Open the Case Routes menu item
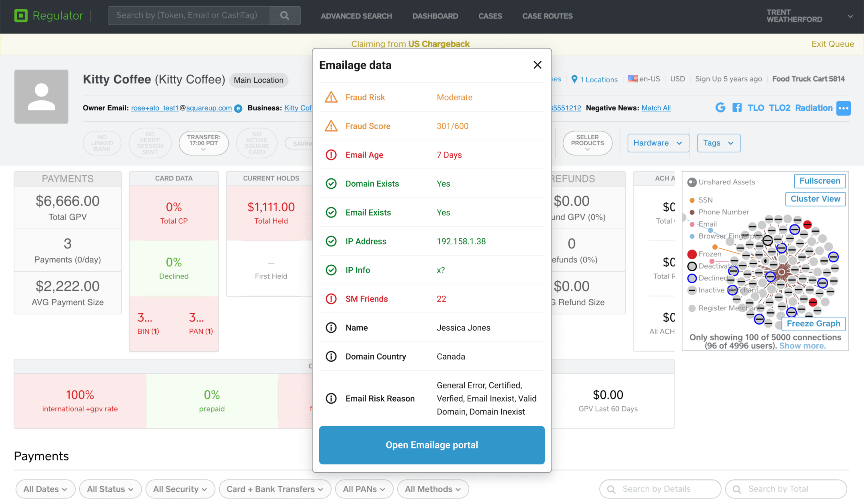Viewport: 864px width, 504px height. pos(547,16)
